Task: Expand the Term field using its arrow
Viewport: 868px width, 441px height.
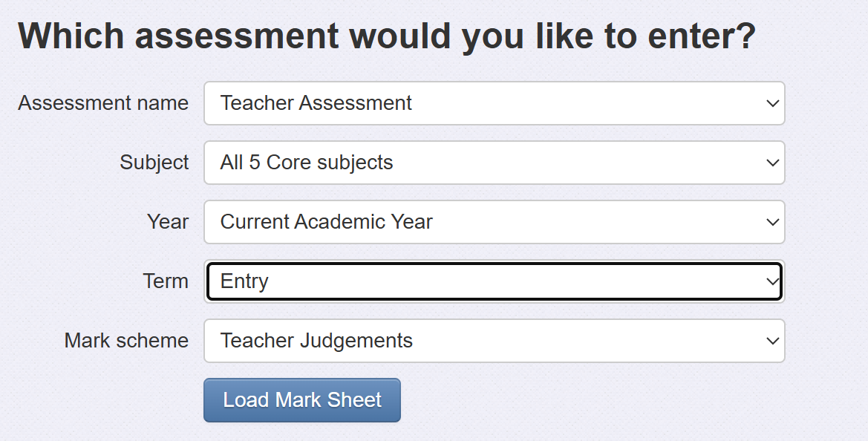Action: [772, 281]
